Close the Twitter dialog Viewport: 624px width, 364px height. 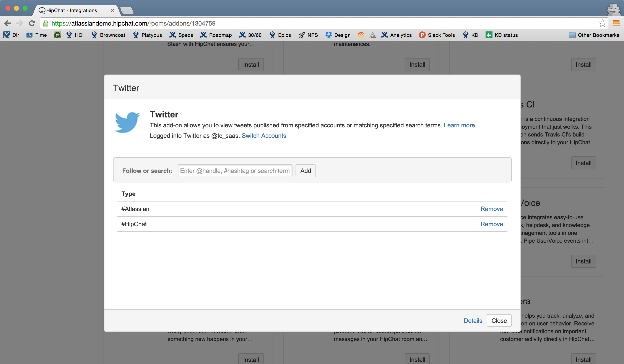coord(499,320)
